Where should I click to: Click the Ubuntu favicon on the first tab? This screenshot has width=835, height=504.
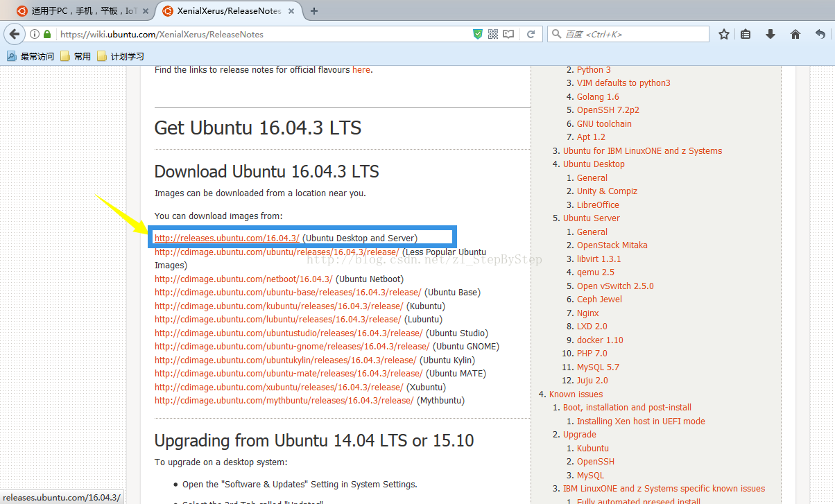pyautogui.click(x=22, y=11)
